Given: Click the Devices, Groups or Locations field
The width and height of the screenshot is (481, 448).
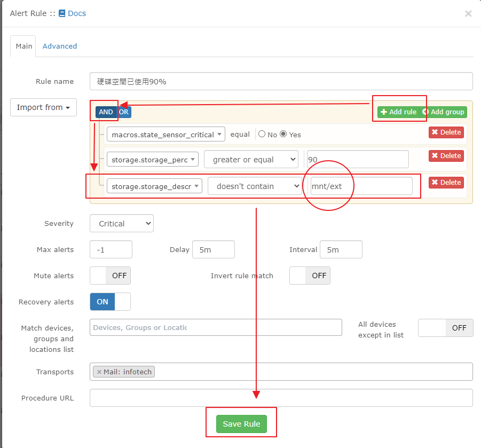Looking at the screenshot, I should click(x=216, y=327).
